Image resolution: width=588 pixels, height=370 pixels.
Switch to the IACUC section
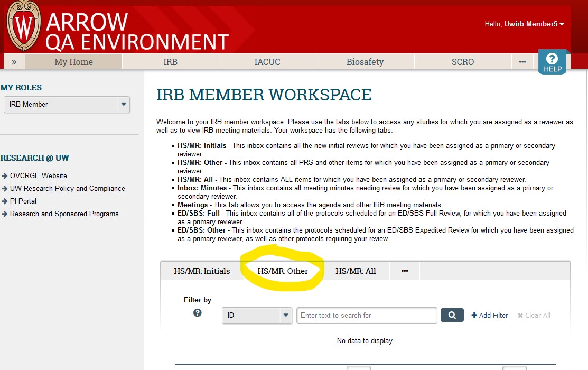coord(267,62)
